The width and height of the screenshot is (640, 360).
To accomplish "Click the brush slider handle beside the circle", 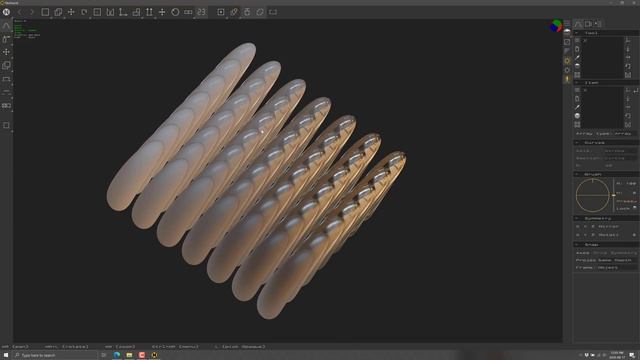I will click(613, 196).
